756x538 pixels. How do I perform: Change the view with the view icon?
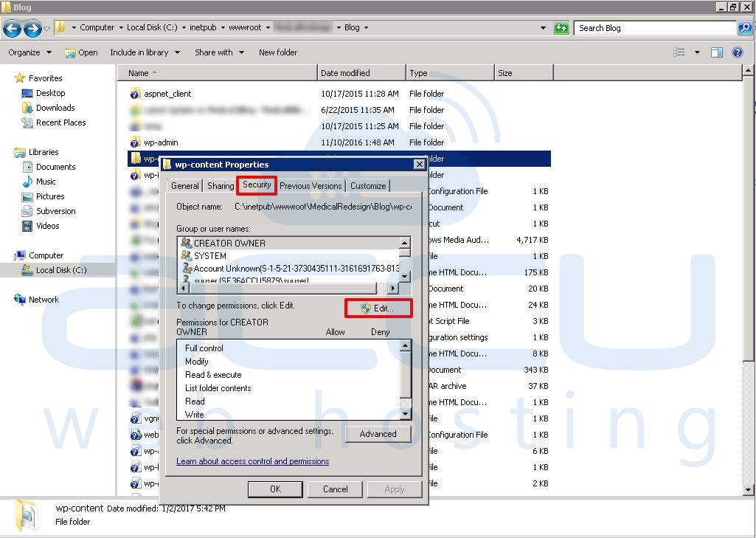[x=679, y=52]
